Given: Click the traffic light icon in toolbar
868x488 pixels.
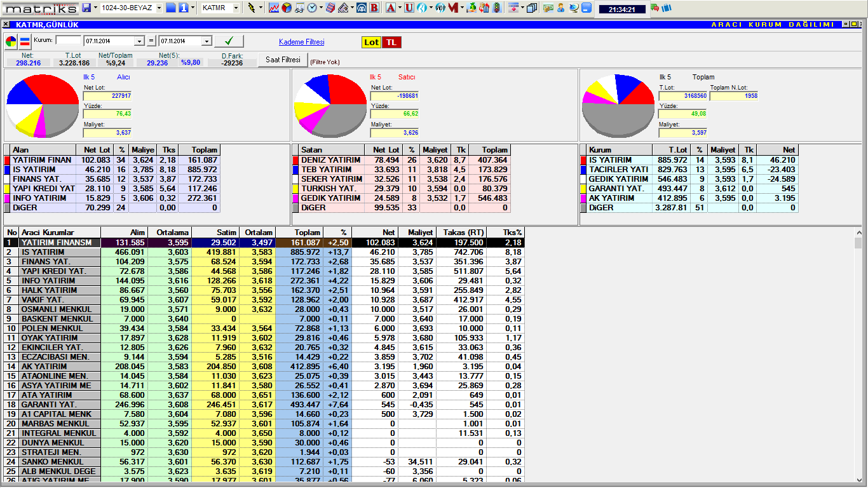Looking at the screenshot, I should [496, 8].
